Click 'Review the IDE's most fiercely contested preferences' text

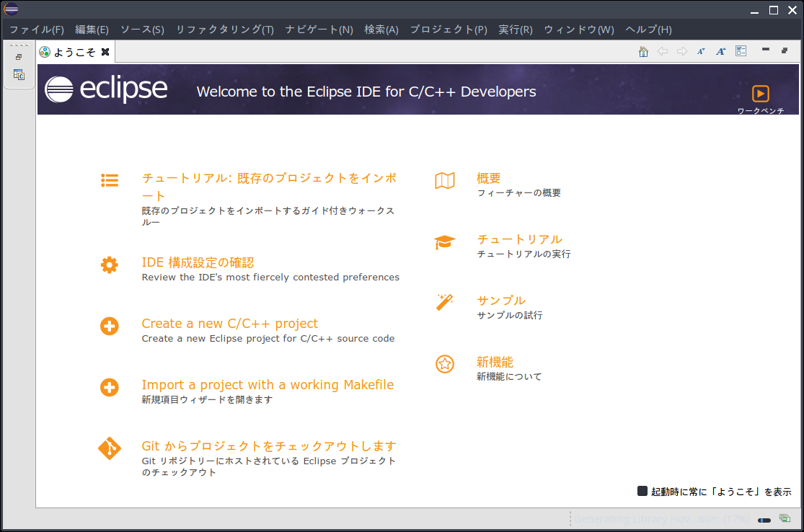pyautogui.click(x=270, y=278)
